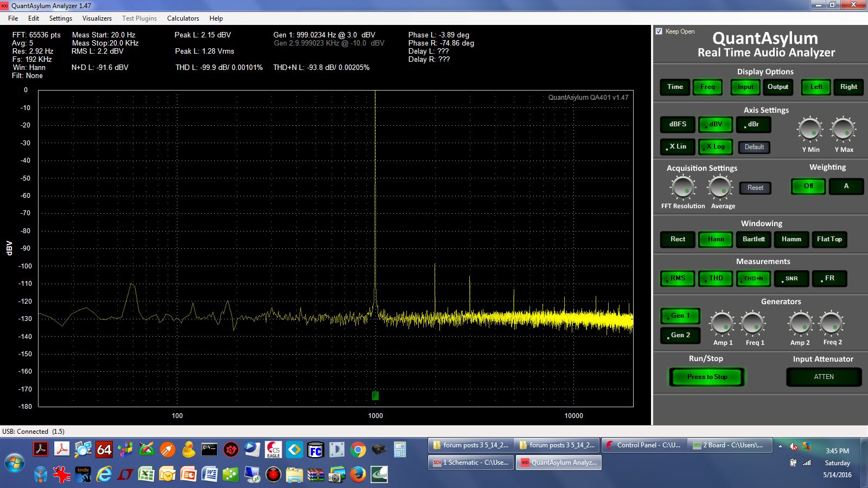Open the Visualizers menu
Image resolution: width=868 pixels, height=488 pixels.
click(x=97, y=18)
